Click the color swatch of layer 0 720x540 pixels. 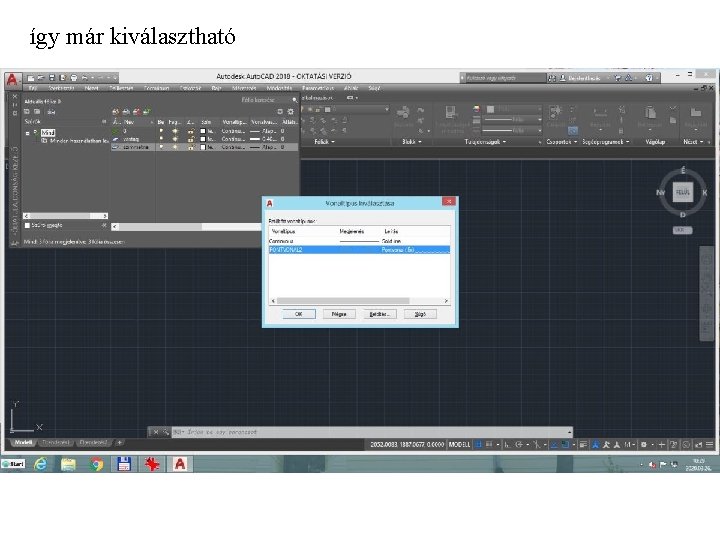coord(203,131)
